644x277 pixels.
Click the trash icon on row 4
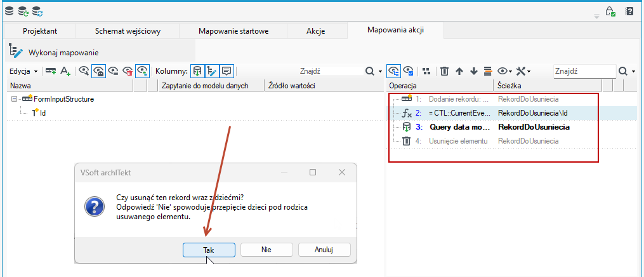point(406,141)
